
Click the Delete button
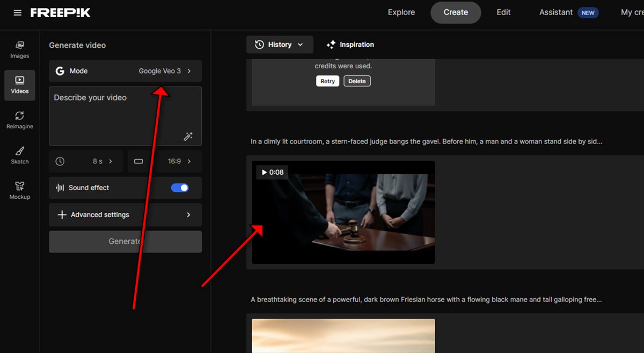point(357,81)
